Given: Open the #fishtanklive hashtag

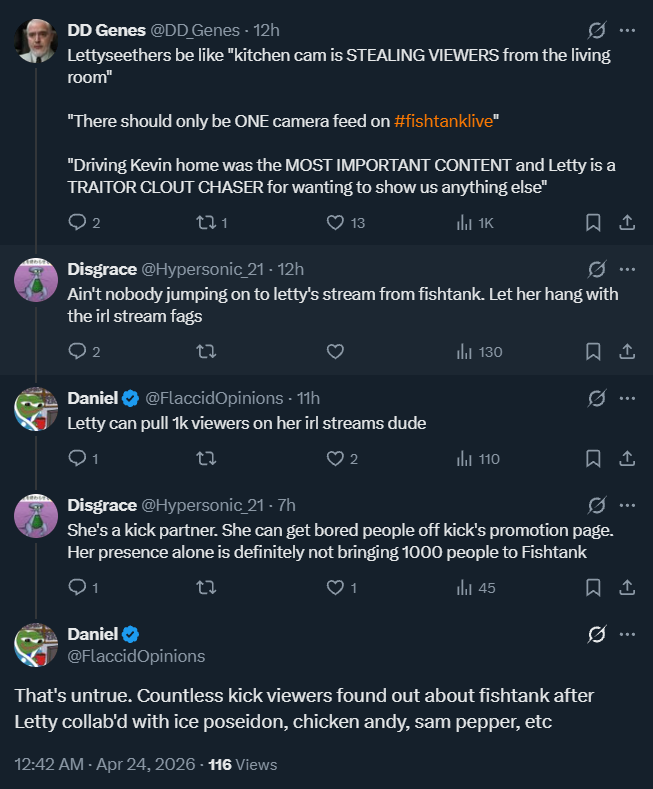Looking at the screenshot, I should pos(443,121).
